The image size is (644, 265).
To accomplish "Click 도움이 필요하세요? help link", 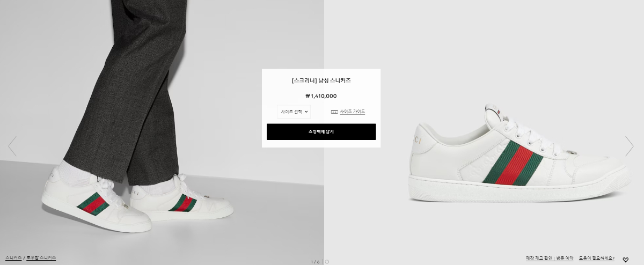I will click(x=597, y=259).
